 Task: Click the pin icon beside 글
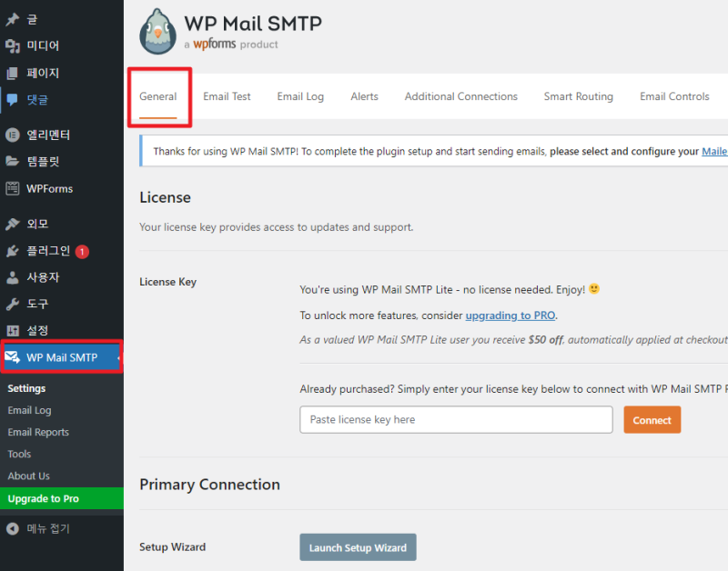tap(13, 19)
